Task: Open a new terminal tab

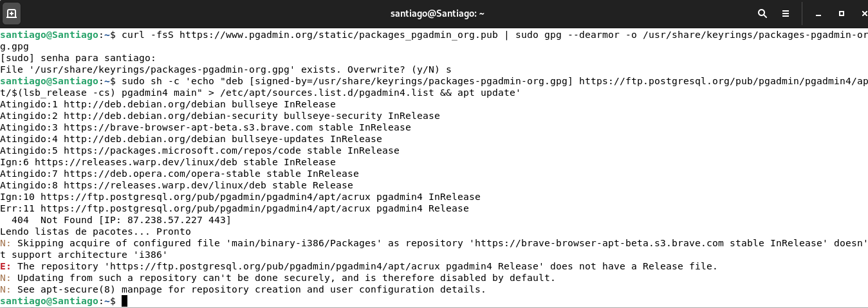Action: [12, 13]
